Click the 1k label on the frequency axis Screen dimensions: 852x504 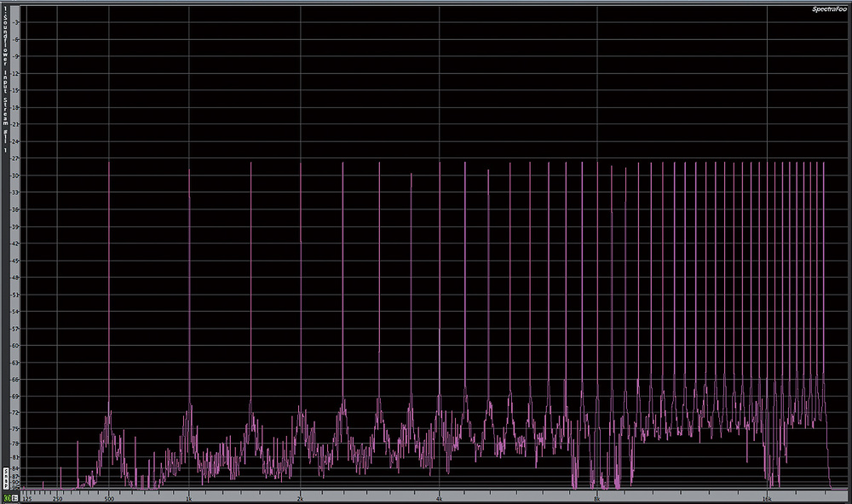coord(189,497)
